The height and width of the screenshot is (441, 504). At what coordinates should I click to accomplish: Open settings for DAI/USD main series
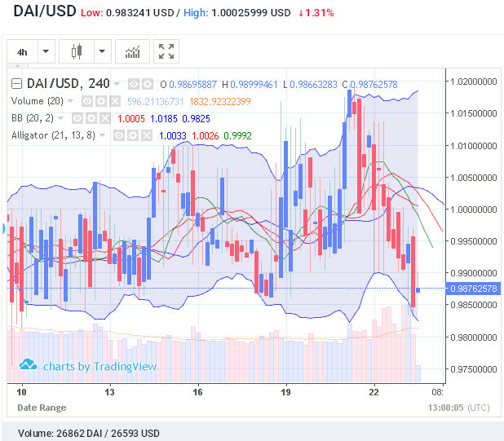point(148,84)
